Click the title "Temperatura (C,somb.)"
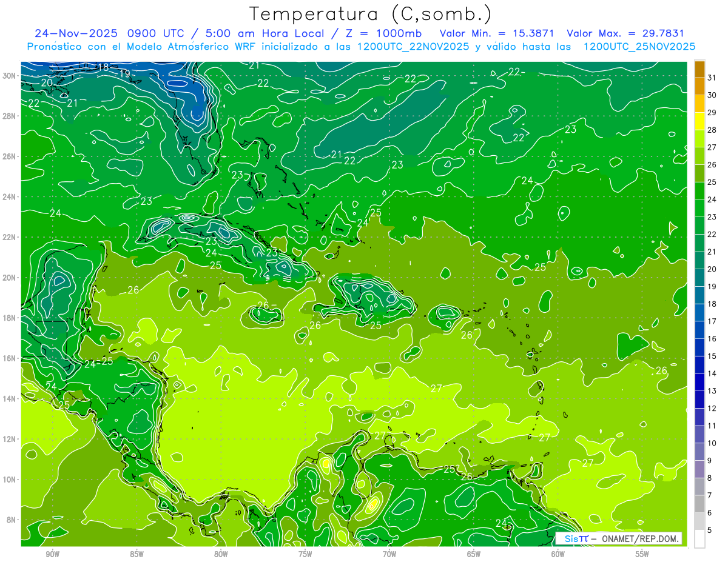The height and width of the screenshot is (562, 728). tap(371, 14)
